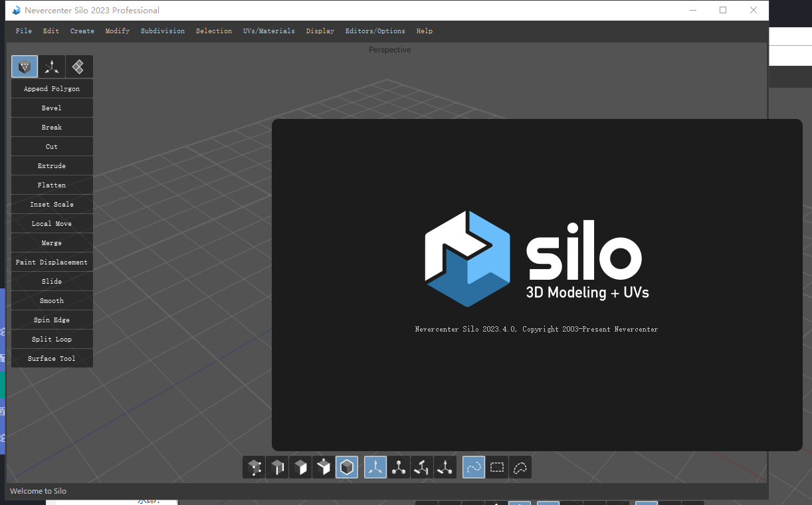Image resolution: width=812 pixels, height=505 pixels.
Task: Click the Merge button
Action: click(52, 243)
